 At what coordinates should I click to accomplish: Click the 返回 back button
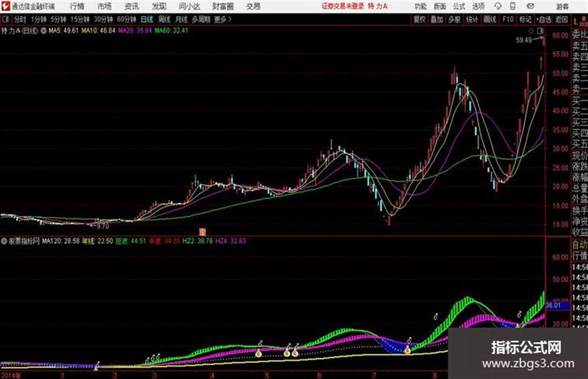pyautogui.click(x=561, y=19)
